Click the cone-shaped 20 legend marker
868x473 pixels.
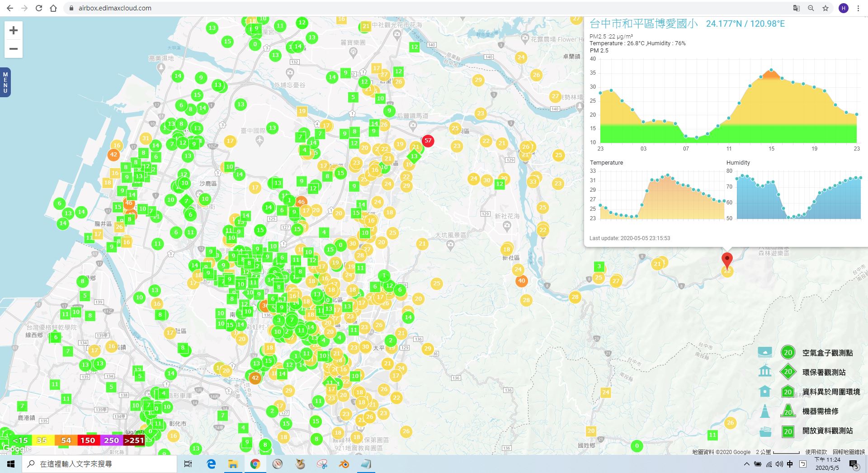pyautogui.click(x=788, y=411)
